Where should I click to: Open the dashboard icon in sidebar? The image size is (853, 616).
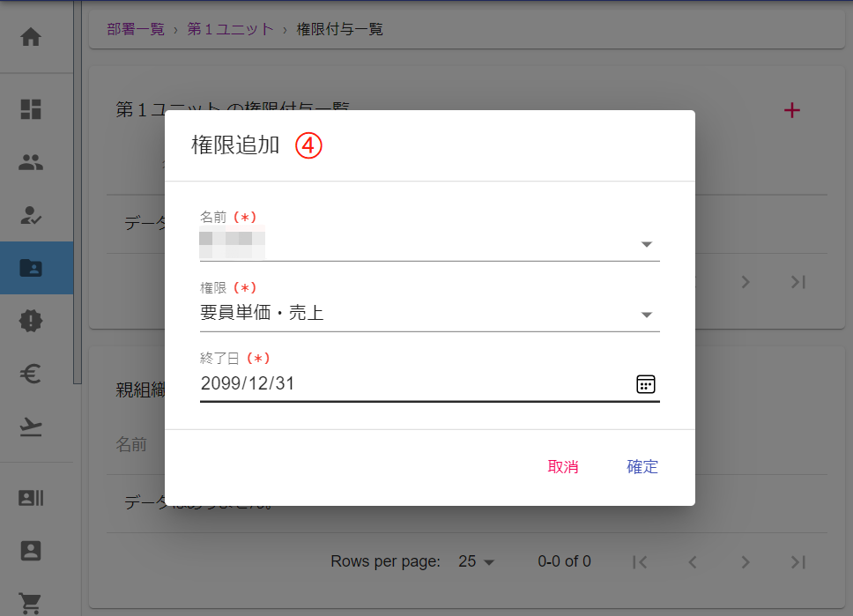[x=31, y=109]
